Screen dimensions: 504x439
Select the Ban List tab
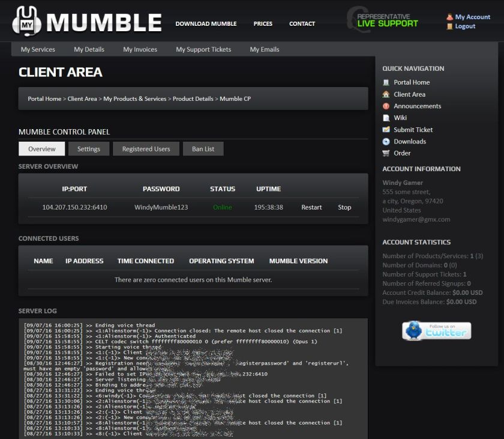203,149
